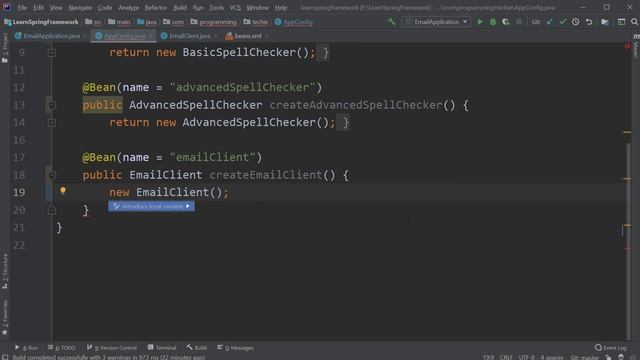Open Project Structure icon in toolbar
The width and height of the screenshot is (640, 360).
(605, 22)
